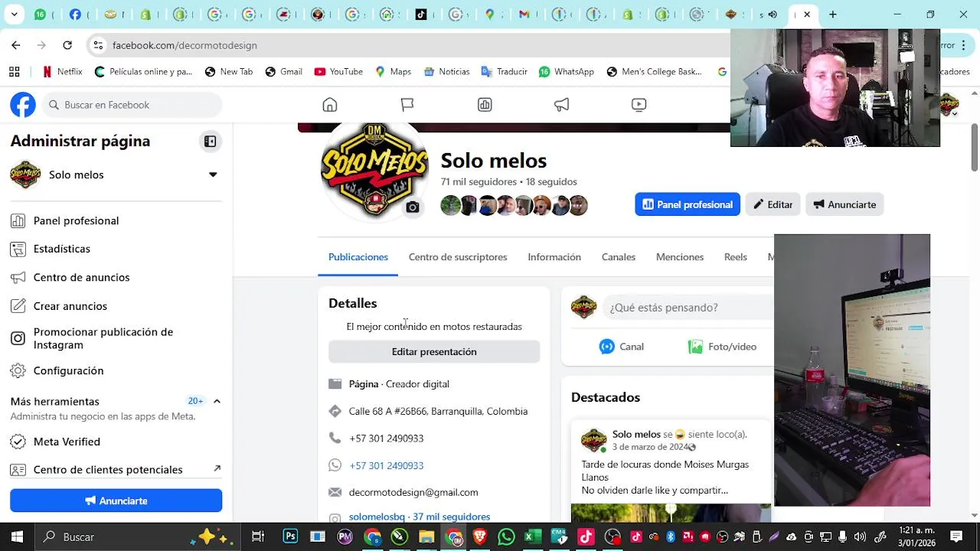Click the Canal icon option in composer
The width and height of the screenshot is (980, 551).
point(622,347)
